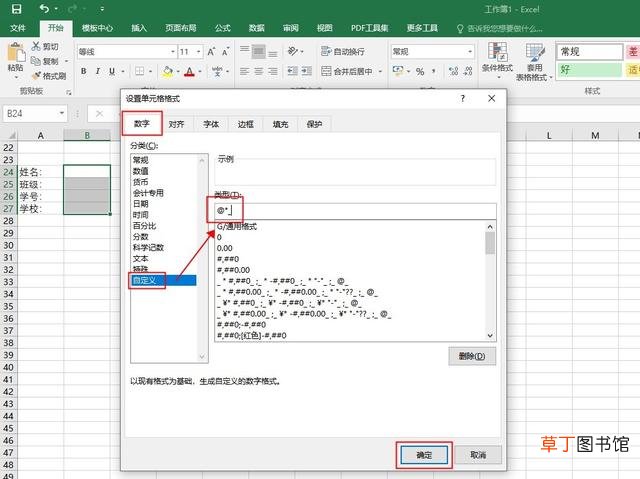
Task: Click Merge and Center (合并后居中)
Action: click(x=347, y=71)
